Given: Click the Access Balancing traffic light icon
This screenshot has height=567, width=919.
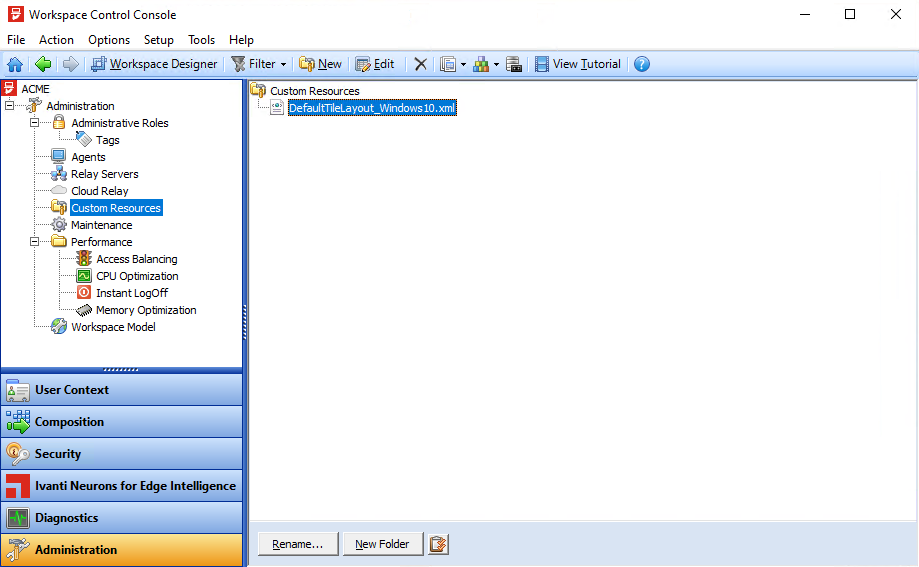Looking at the screenshot, I should 84,259.
